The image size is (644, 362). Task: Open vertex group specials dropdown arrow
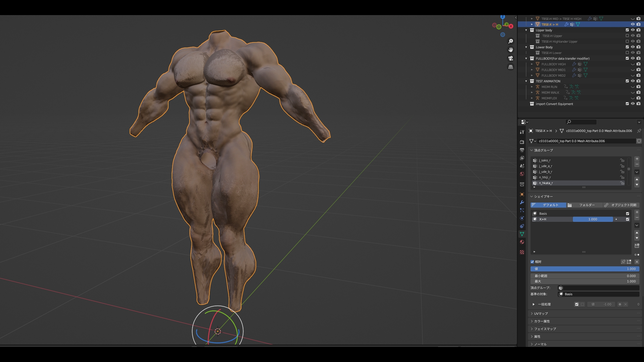pyautogui.click(x=637, y=172)
